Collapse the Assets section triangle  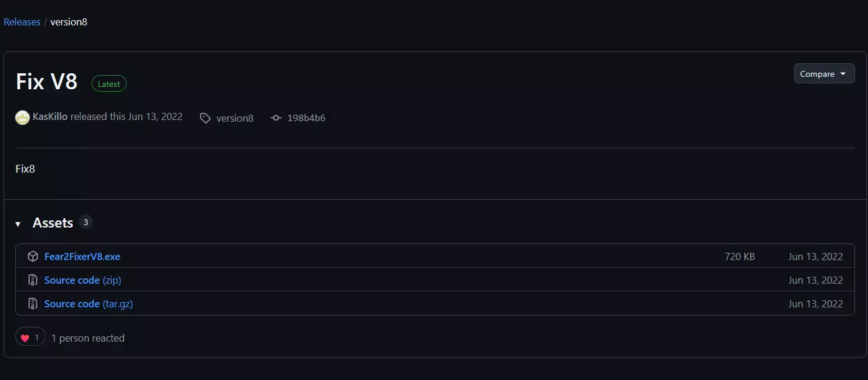[18, 224]
